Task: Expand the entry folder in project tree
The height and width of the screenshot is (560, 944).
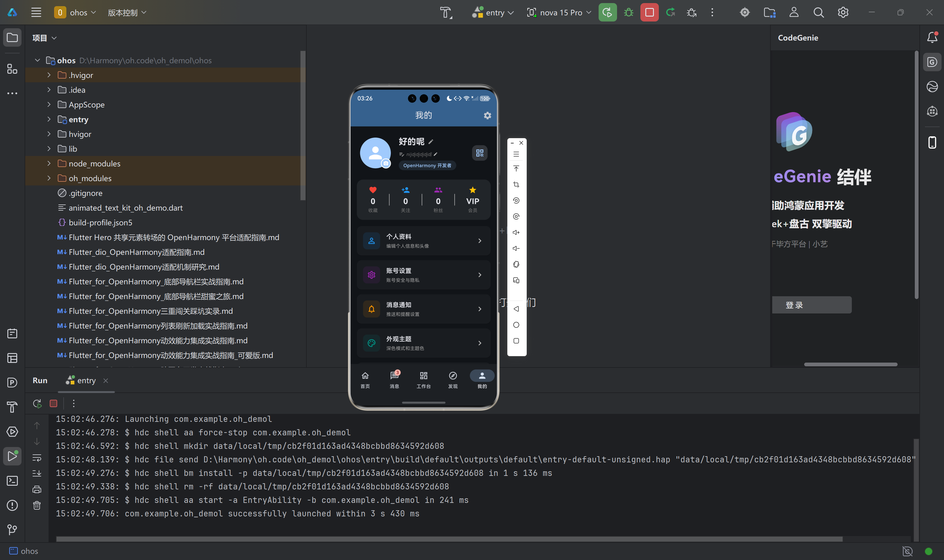Action: [x=49, y=119]
